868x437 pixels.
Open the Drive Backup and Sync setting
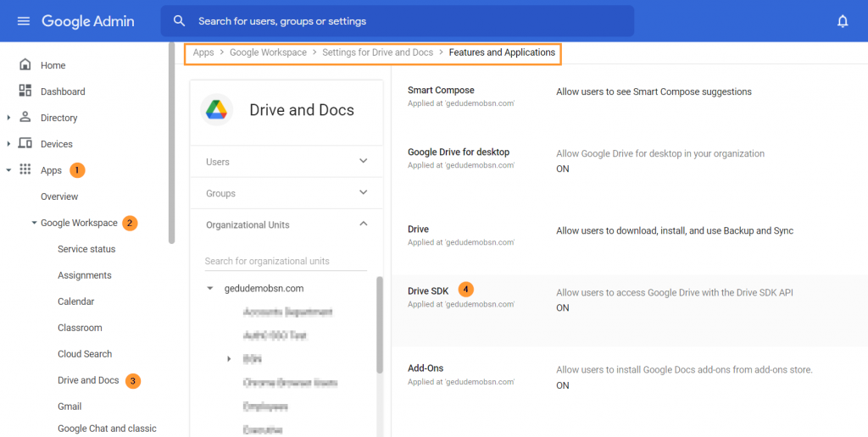click(418, 229)
